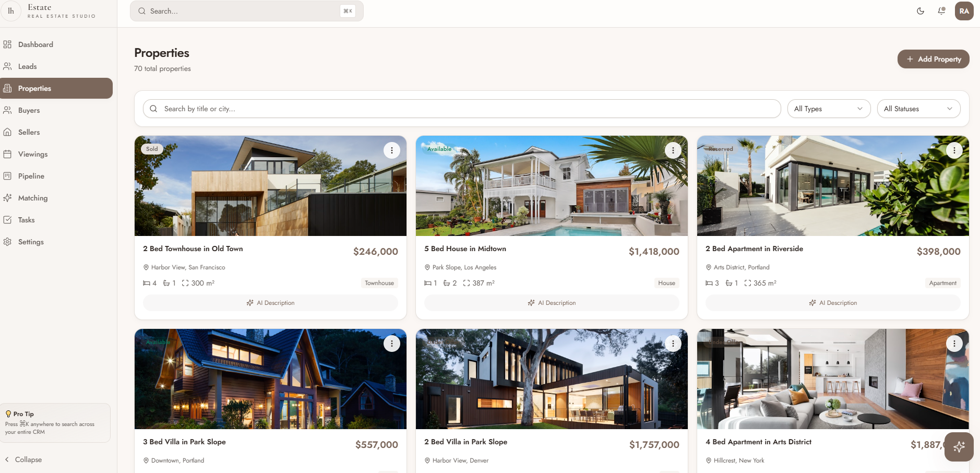
Task: Expand the All Types dropdown
Action: (829, 109)
